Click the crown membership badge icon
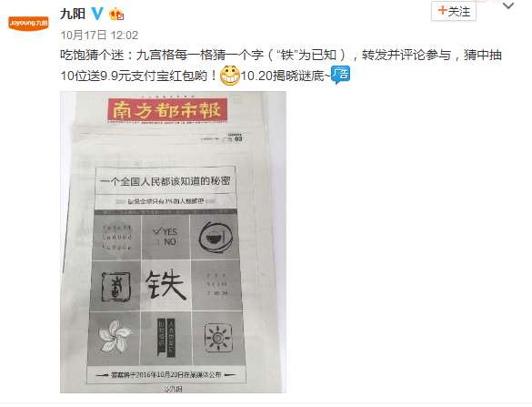 coord(116,14)
